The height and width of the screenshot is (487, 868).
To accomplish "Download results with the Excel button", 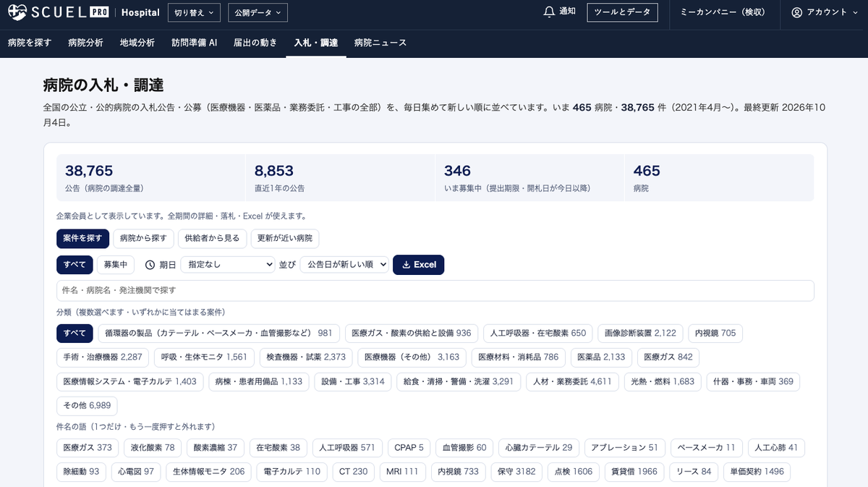I will coord(419,265).
